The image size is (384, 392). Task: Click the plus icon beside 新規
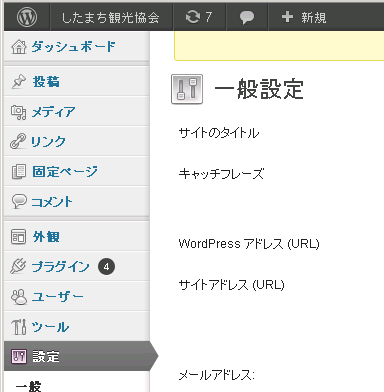[287, 17]
